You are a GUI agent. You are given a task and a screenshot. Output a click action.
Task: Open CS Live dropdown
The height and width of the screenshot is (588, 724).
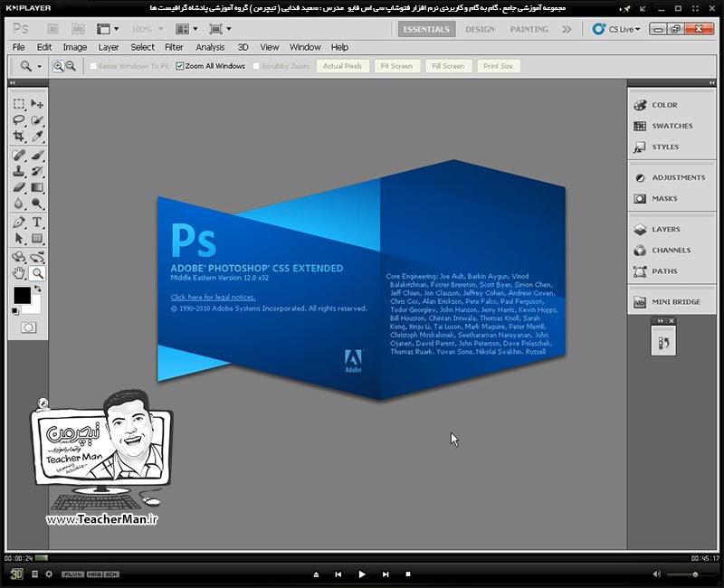pyautogui.click(x=616, y=29)
